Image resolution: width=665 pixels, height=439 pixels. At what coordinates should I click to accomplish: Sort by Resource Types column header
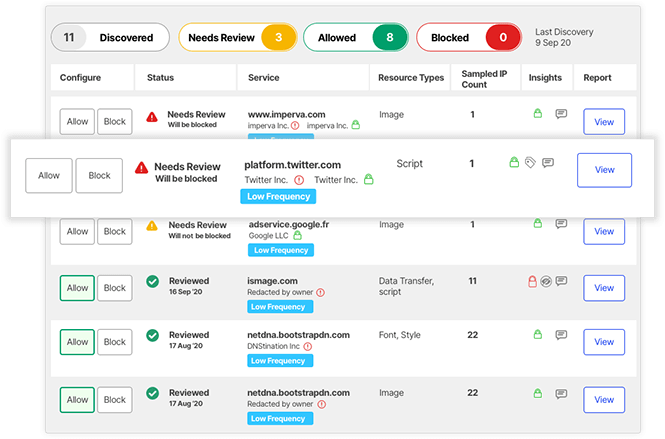411,78
